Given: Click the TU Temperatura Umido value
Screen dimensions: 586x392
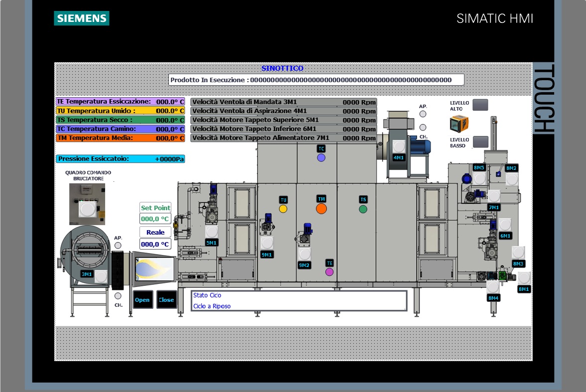Looking at the screenshot, I should [x=170, y=111].
